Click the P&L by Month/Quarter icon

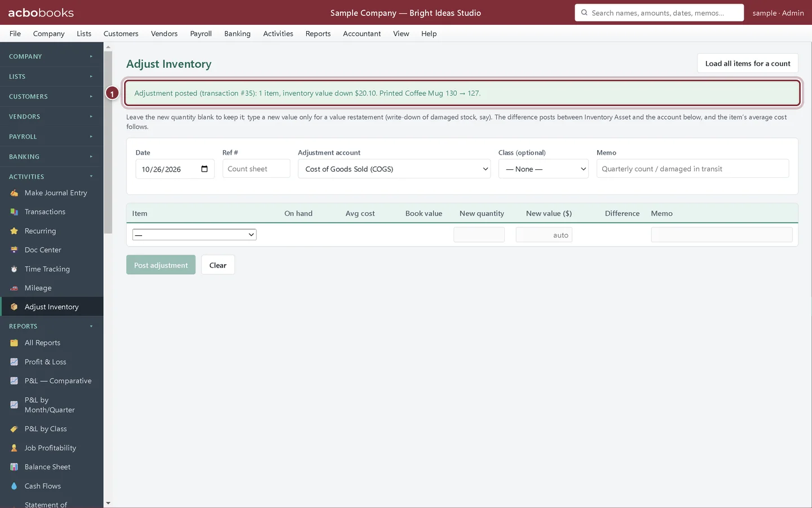[14, 405]
